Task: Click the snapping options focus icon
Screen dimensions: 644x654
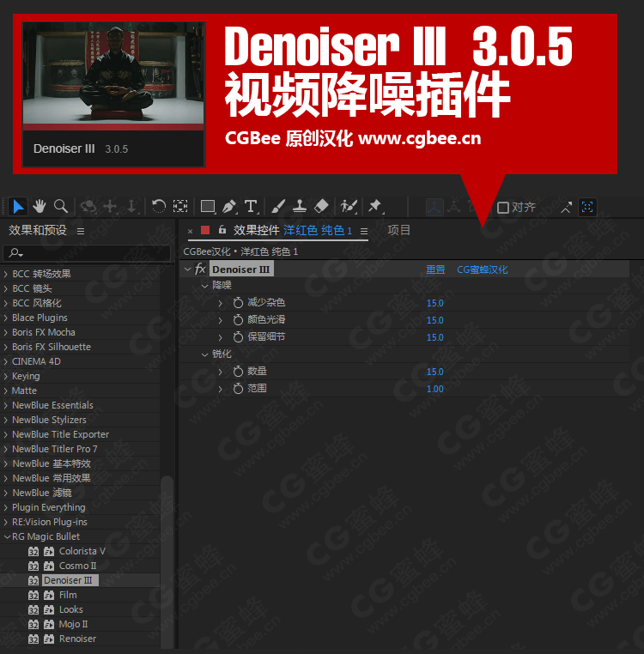Action: tap(587, 207)
